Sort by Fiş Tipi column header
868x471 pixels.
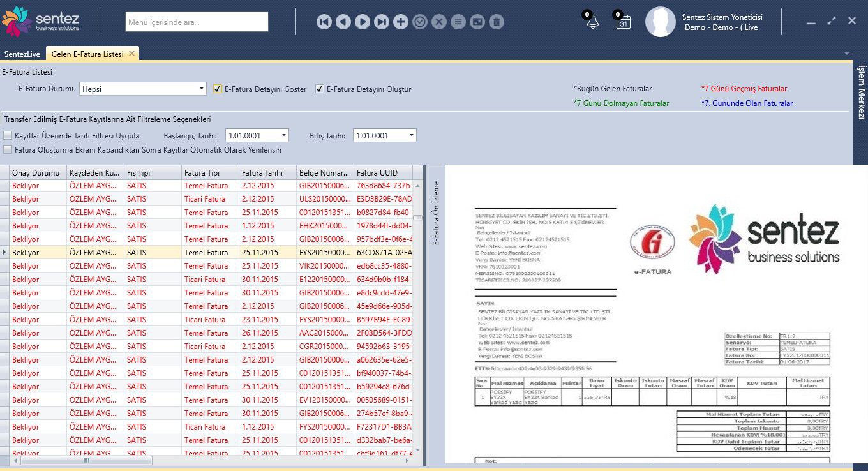tap(153, 173)
